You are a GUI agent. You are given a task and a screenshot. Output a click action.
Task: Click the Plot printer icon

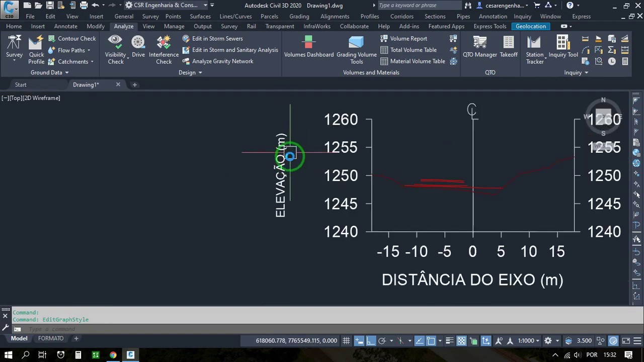coord(84,6)
